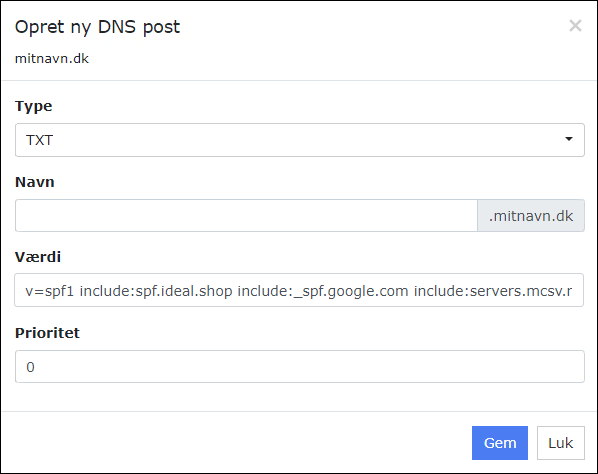598x474 pixels.
Task: Open the Type dropdown showing TXT
Action: (300, 140)
